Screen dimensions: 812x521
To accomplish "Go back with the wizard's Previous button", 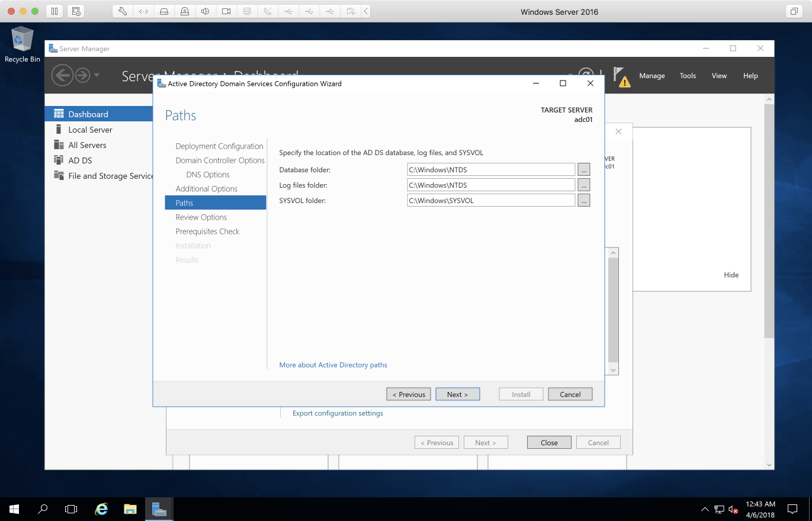I will click(x=409, y=394).
